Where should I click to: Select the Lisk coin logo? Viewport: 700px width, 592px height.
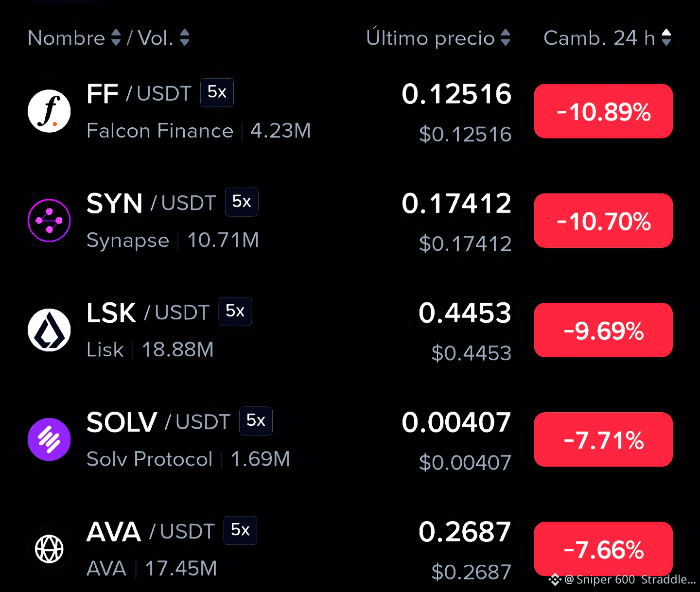[49, 330]
